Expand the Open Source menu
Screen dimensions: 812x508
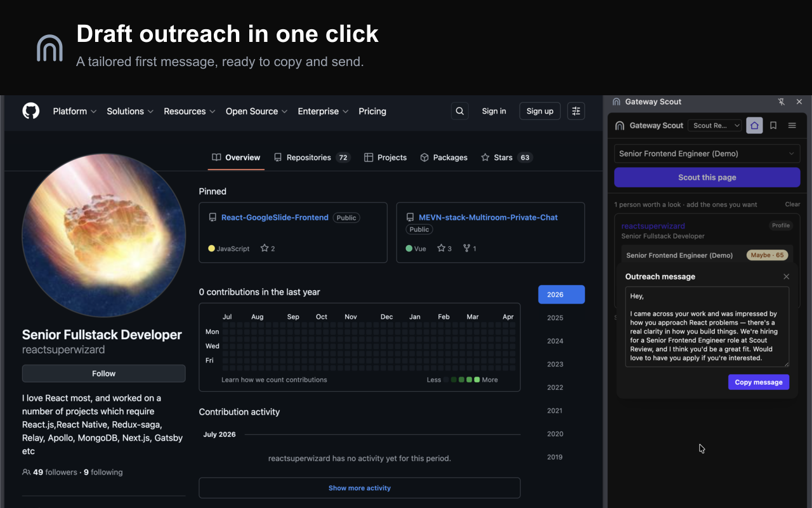257,111
